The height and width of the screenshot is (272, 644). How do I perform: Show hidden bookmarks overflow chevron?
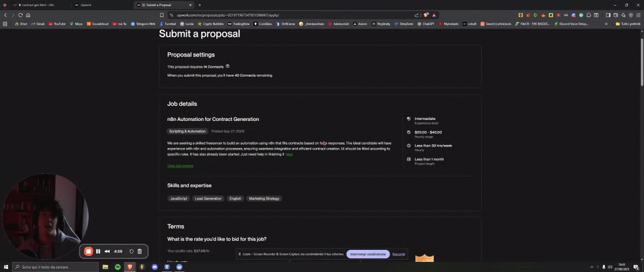606,24
